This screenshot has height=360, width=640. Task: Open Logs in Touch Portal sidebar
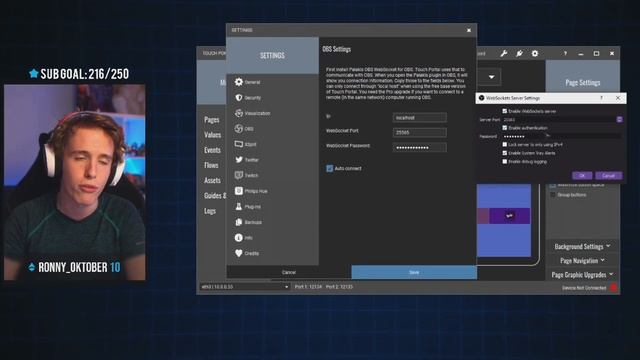pos(210,211)
